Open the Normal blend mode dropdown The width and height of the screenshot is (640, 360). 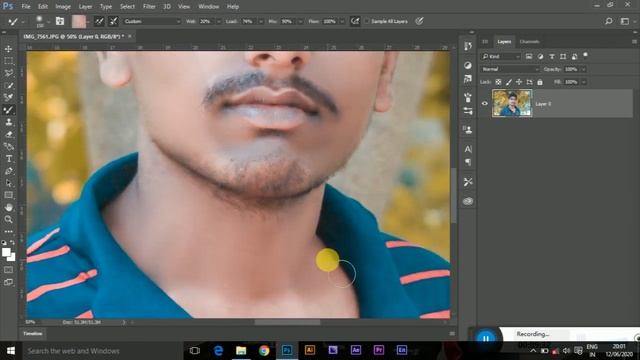pos(510,69)
